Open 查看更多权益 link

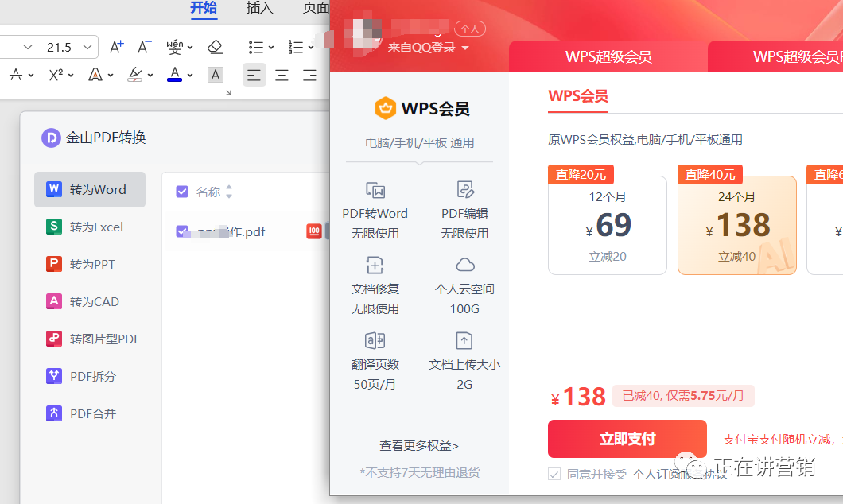coord(419,445)
